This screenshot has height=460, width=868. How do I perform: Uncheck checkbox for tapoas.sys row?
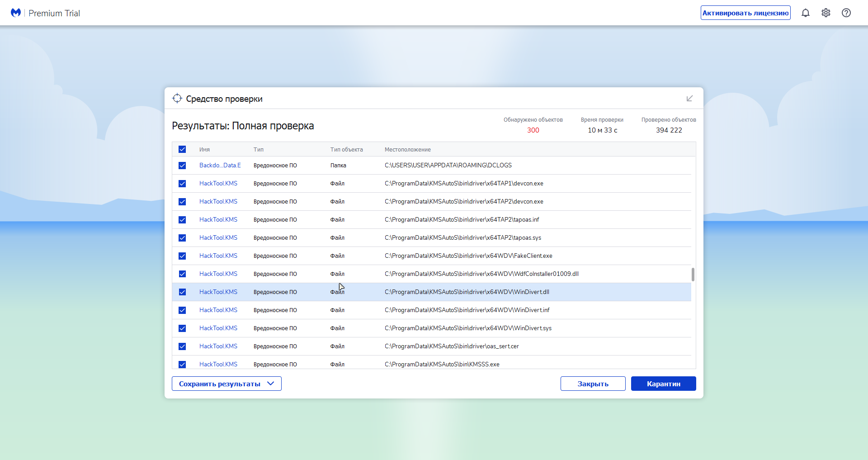[182, 238]
